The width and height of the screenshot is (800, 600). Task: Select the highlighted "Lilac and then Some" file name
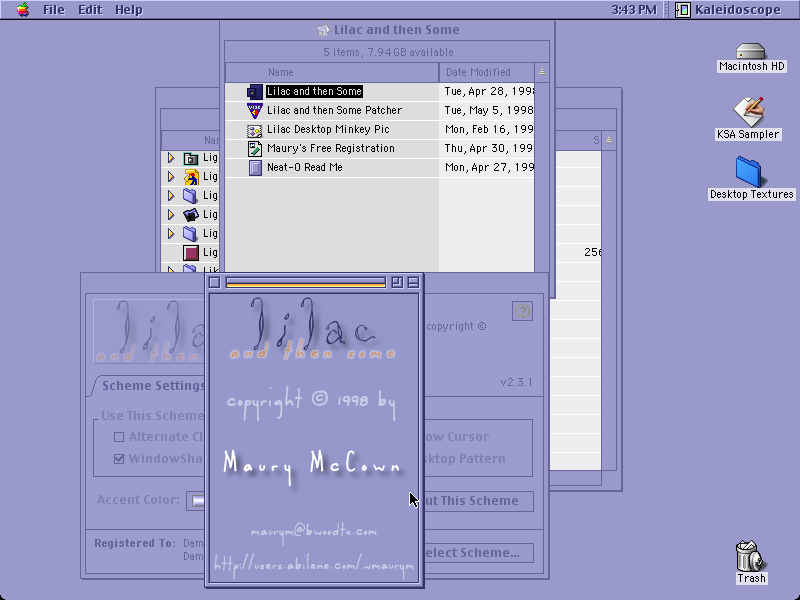click(314, 91)
